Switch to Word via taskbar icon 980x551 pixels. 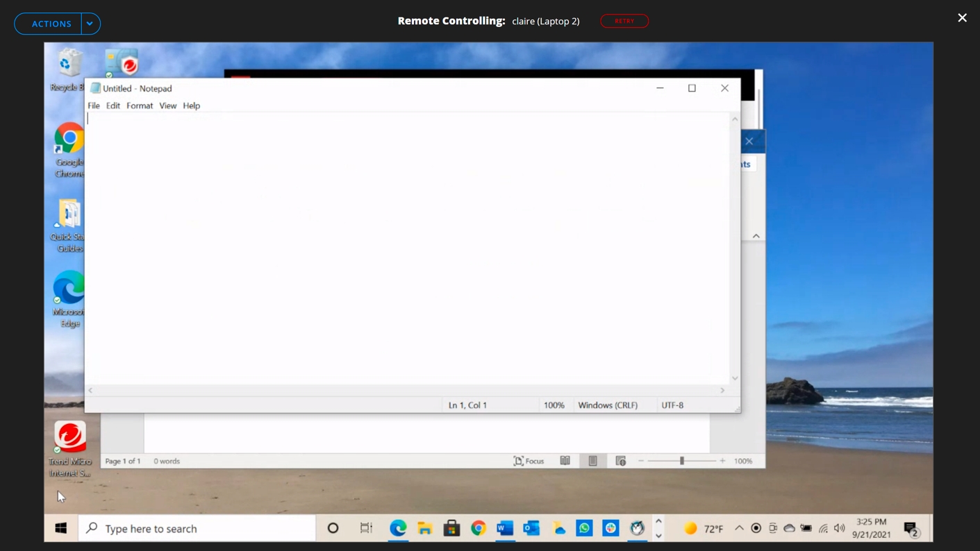(505, 528)
